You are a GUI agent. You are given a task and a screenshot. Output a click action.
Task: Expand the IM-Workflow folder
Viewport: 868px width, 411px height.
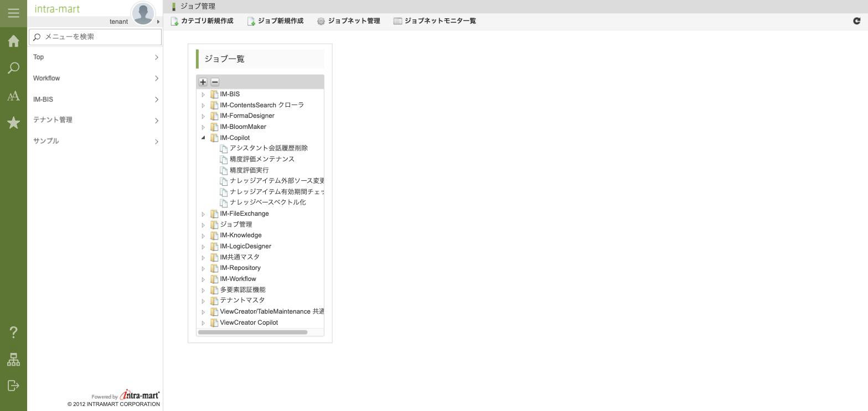point(203,279)
